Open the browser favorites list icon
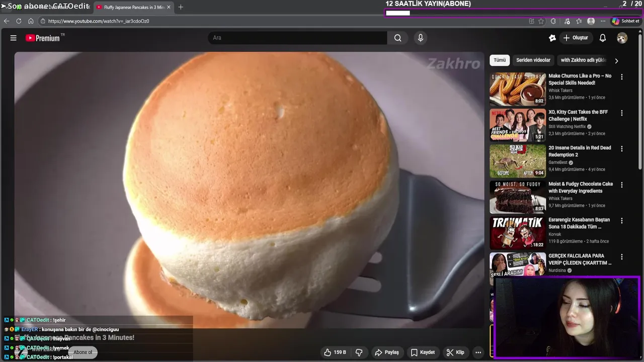This screenshot has width=644, height=362. tap(579, 21)
